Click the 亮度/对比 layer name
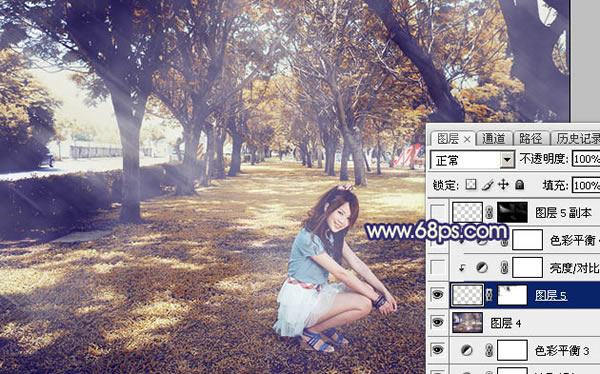The width and height of the screenshot is (600, 374). click(x=574, y=268)
